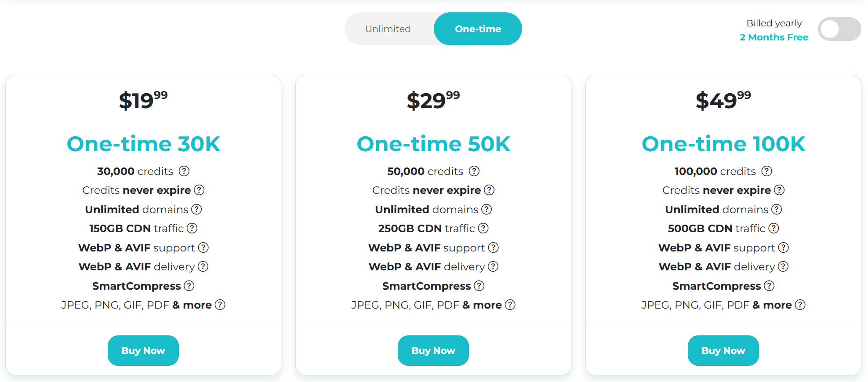The width and height of the screenshot is (868, 382).
Task: Click Credits never expire help icon in 30K plan
Action: 199,190
